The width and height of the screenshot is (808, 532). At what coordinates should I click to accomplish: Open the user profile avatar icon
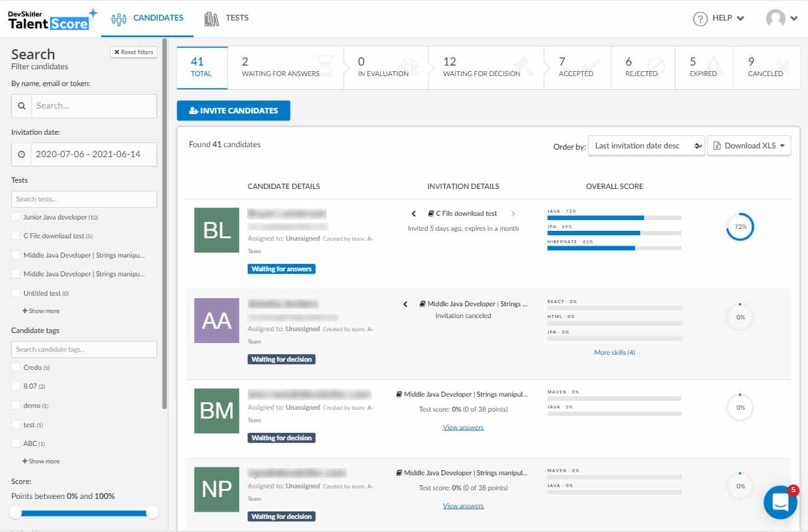(x=776, y=19)
